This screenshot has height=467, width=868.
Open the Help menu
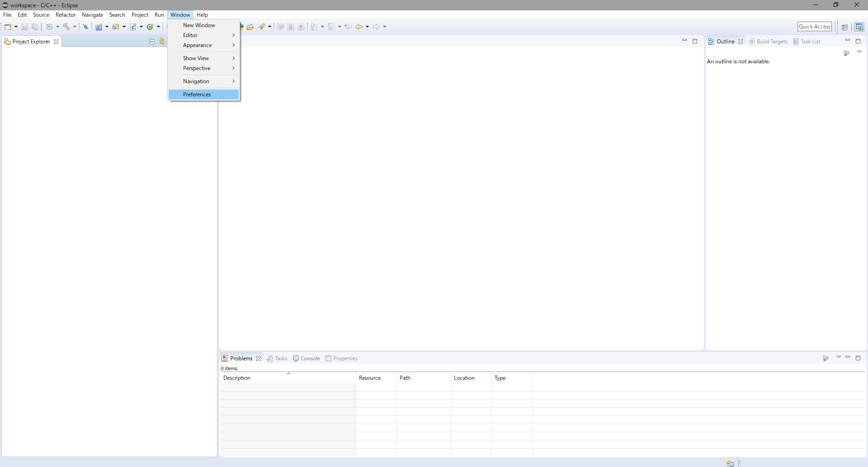coord(202,15)
